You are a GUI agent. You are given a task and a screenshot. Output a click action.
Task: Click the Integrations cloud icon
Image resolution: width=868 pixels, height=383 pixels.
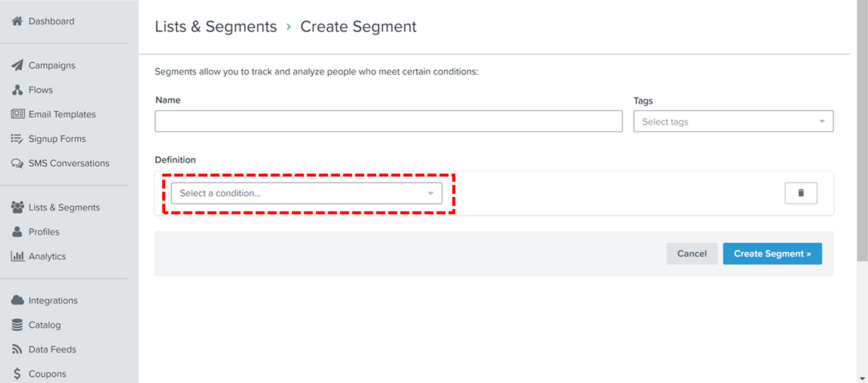pos(17,300)
